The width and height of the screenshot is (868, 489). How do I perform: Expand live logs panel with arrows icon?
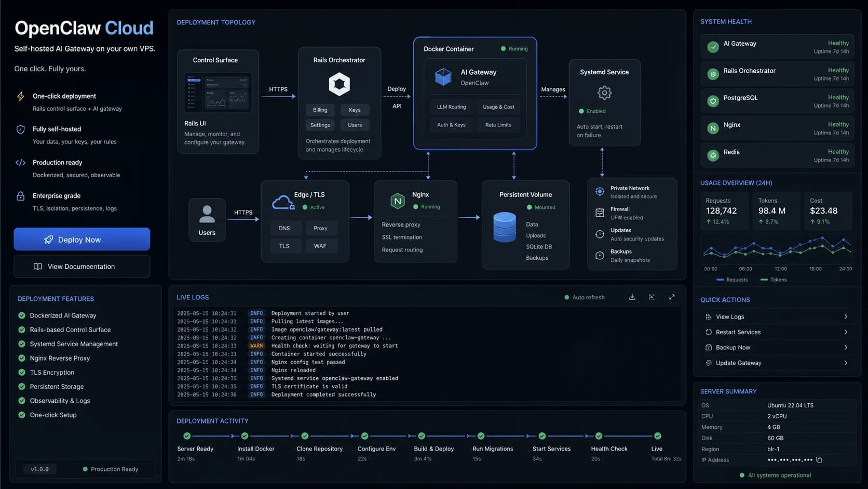pyautogui.click(x=672, y=297)
